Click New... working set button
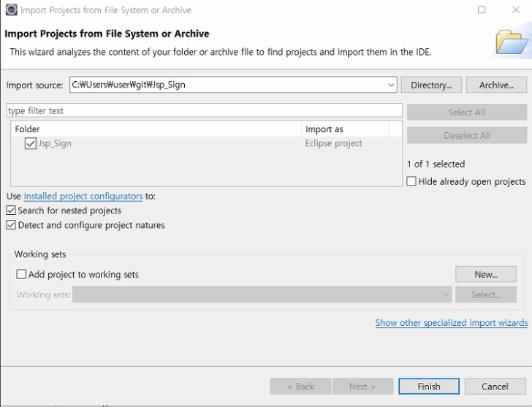The height and width of the screenshot is (407, 532). click(486, 274)
